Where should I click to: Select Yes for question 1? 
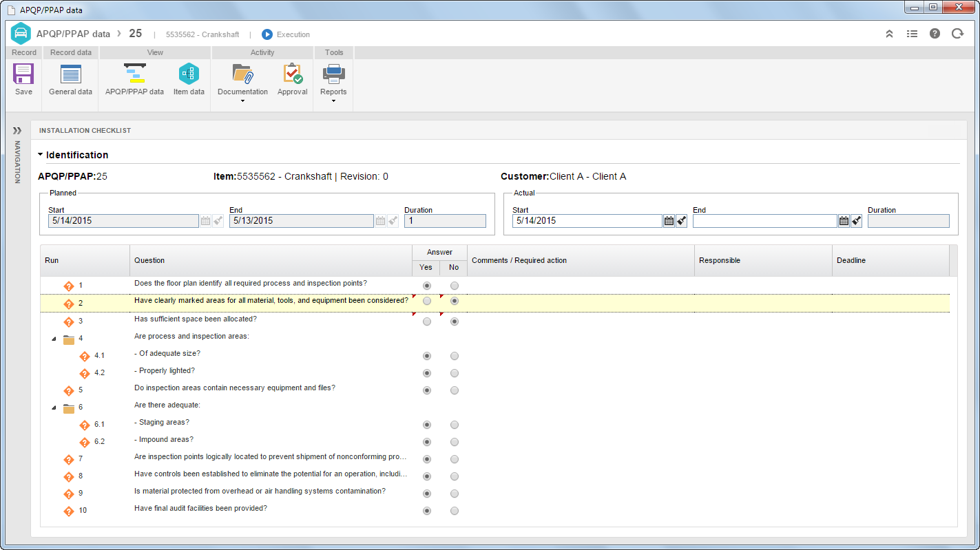tap(427, 285)
